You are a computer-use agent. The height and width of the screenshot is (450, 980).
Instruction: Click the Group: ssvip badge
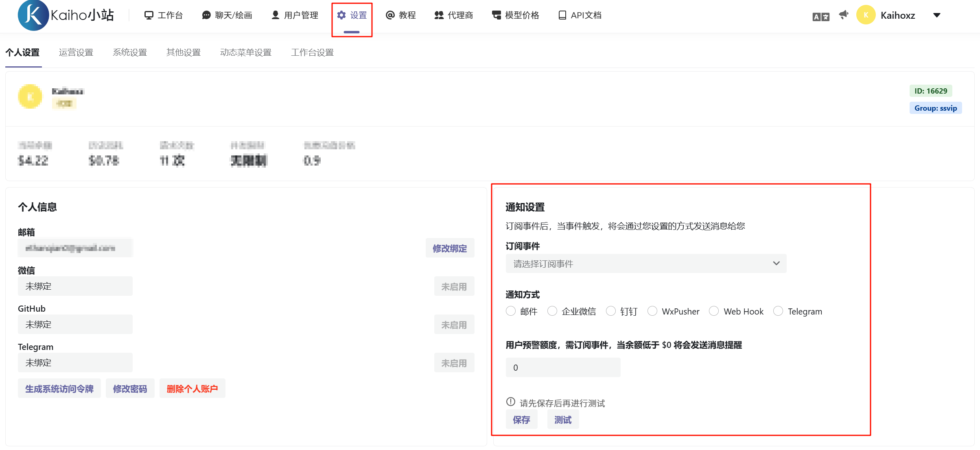[x=936, y=108]
